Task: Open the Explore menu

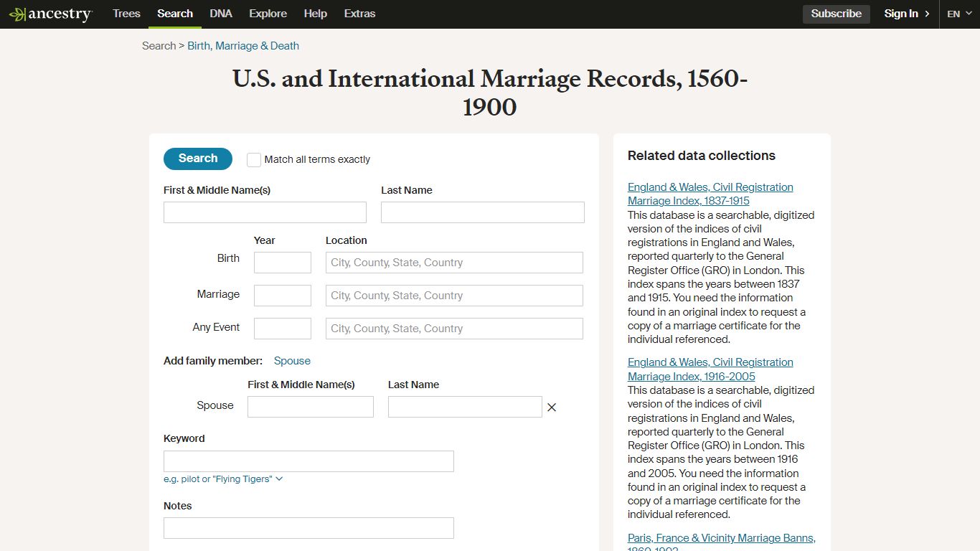Action: pyautogui.click(x=268, y=14)
